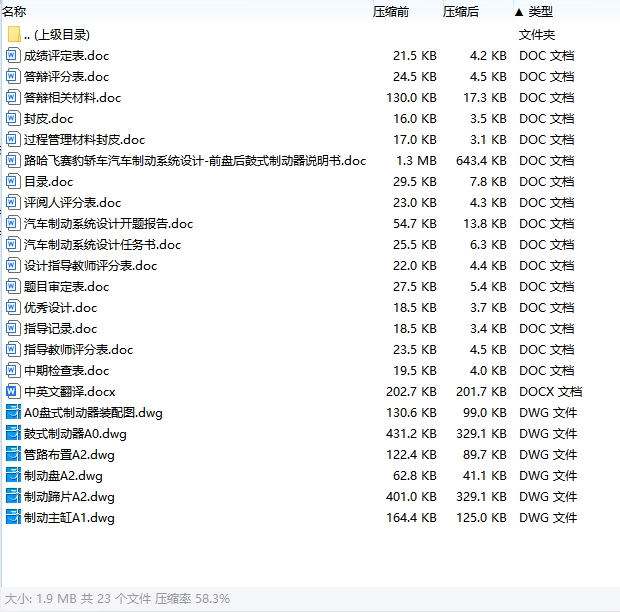Click the .. (上级目录) entry text
Screen dimensions: 620x612
click(x=57, y=35)
